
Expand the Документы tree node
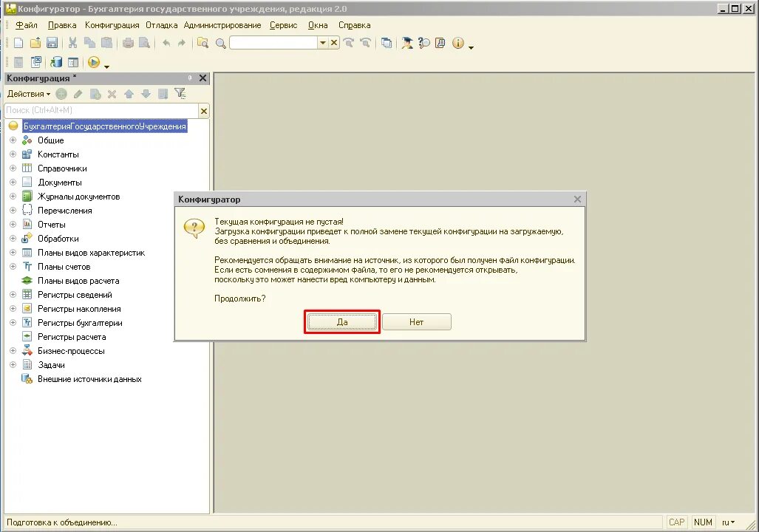[13, 183]
